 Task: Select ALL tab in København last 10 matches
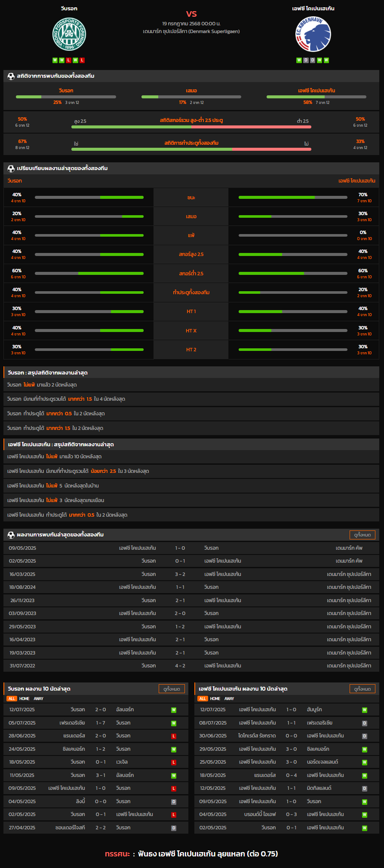pyautogui.click(x=203, y=699)
